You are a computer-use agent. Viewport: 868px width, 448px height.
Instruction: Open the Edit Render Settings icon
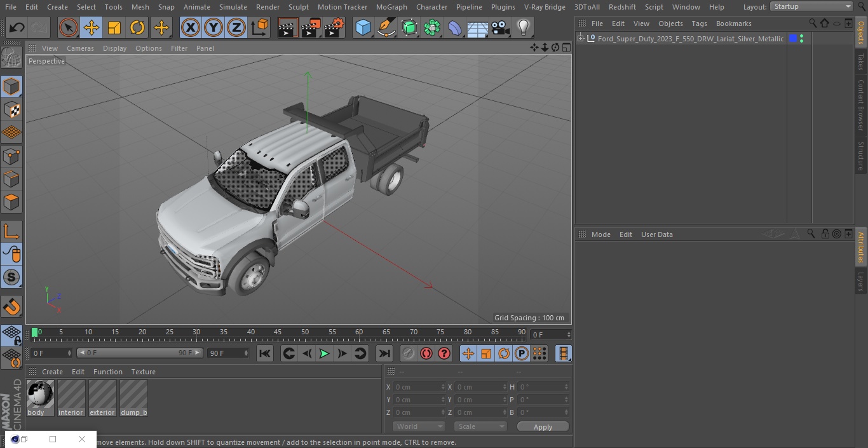[x=334, y=27]
